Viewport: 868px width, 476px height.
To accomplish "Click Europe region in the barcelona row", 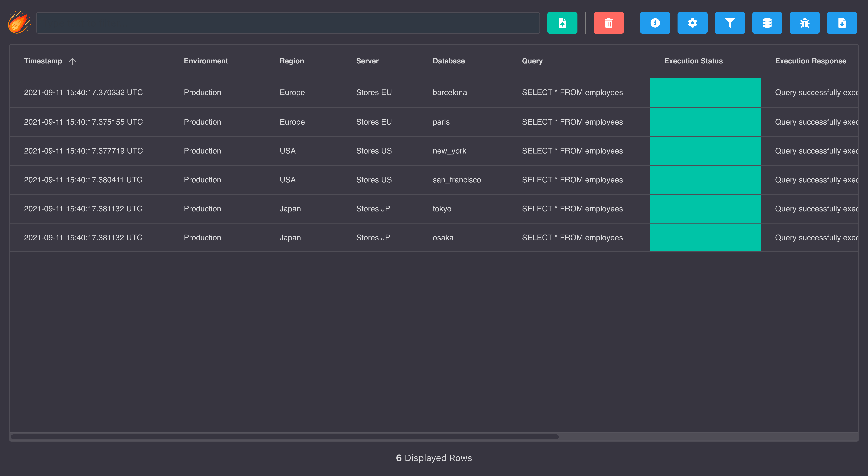I will point(292,92).
